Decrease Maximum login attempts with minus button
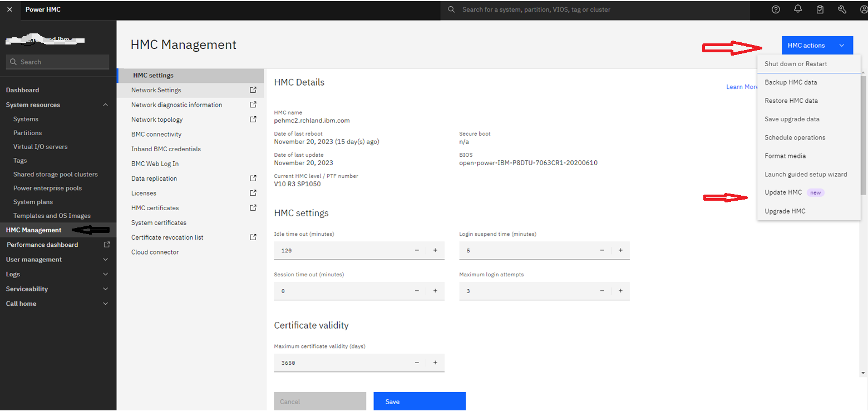This screenshot has width=868, height=412. pos(602,291)
